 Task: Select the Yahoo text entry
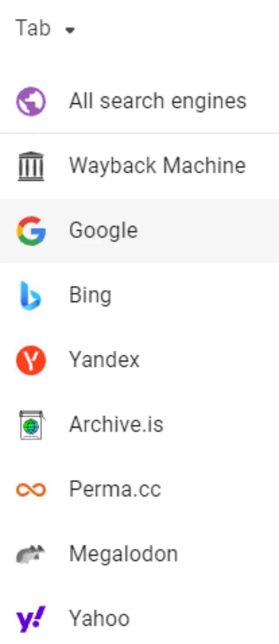(x=99, y=619)
